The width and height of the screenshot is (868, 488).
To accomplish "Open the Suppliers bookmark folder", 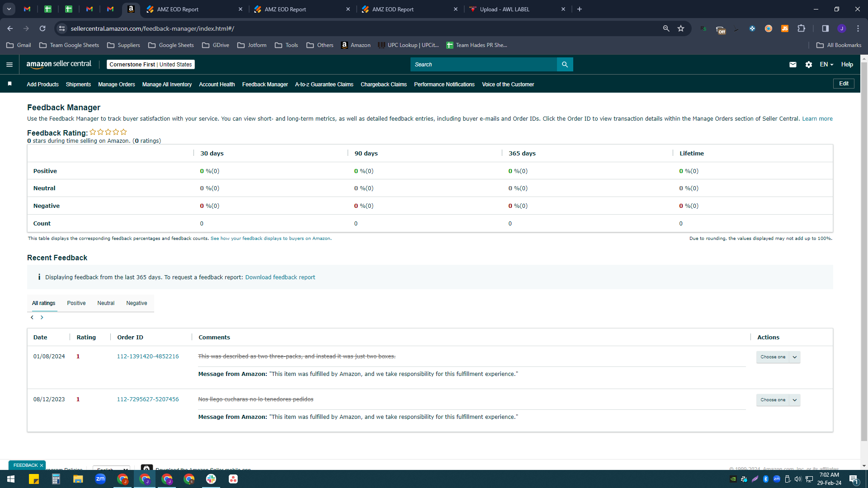I will pyautogui.click(x=123, y=45).
